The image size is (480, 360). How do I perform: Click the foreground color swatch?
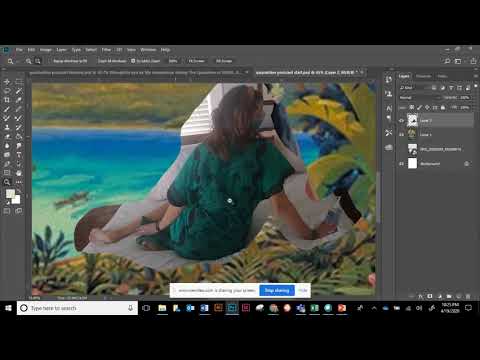coord(10,193)
